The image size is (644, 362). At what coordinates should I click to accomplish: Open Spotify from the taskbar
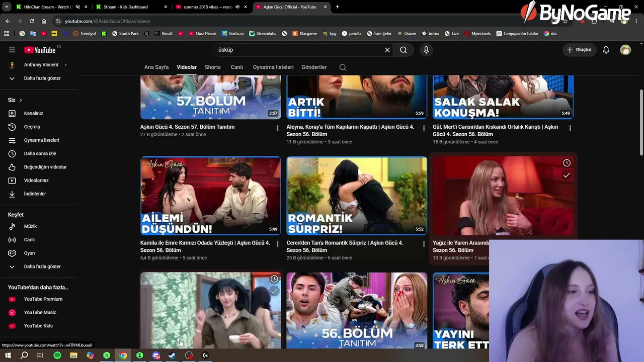click(x=57, y=355)
